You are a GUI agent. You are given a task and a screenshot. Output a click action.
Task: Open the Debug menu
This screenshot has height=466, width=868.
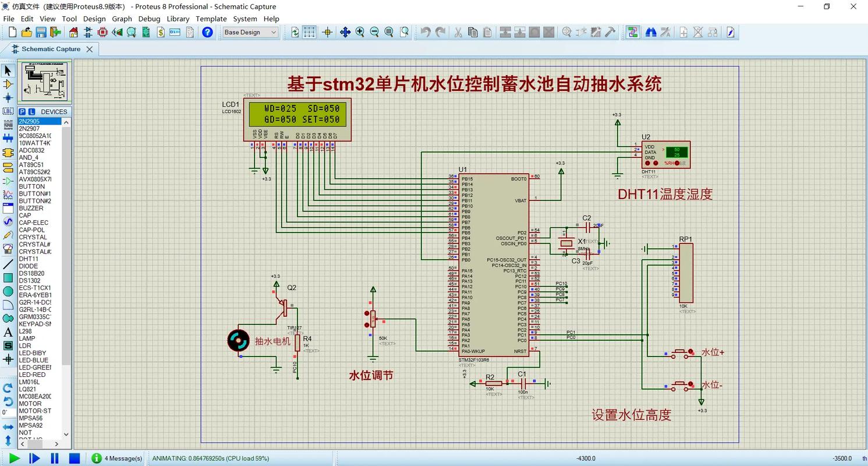click(149, 19)
